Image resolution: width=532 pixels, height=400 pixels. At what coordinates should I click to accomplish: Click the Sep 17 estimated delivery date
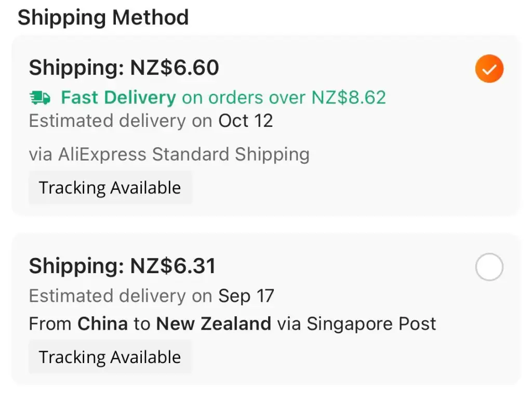pos(246,296)
